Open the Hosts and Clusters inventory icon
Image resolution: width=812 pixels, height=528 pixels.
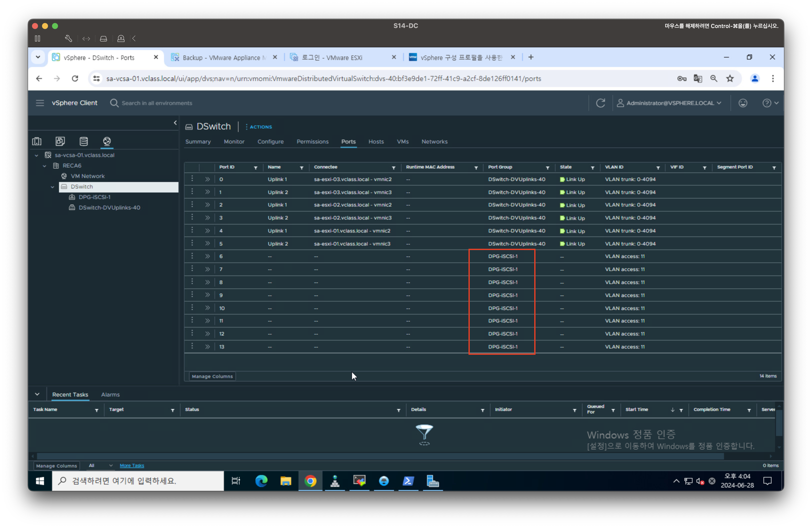(x=37, y=141)
